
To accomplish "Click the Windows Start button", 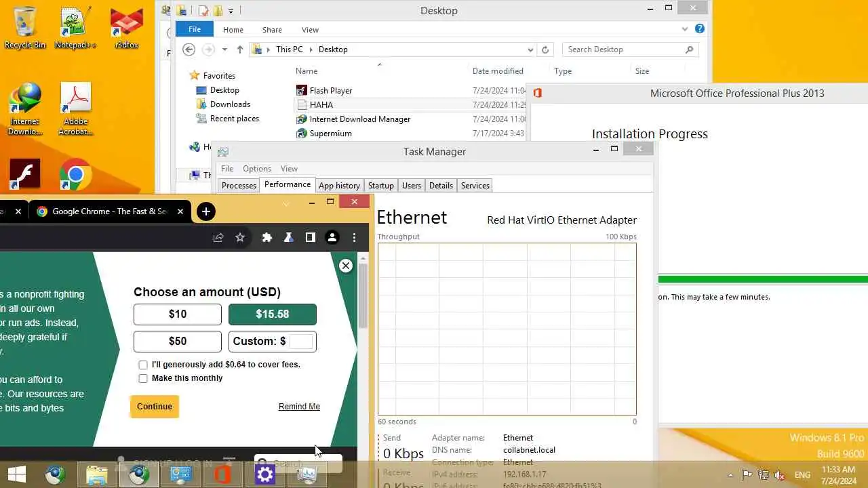I will [17, 474].
